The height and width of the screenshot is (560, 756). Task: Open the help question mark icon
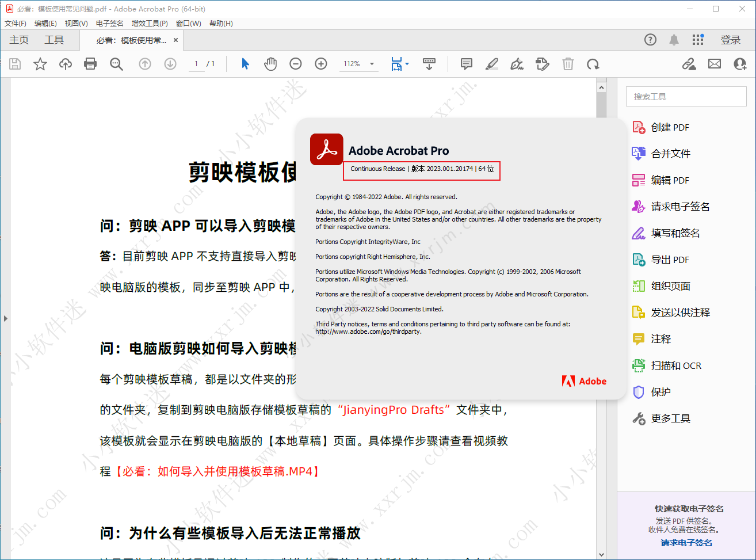click(650, 40)
